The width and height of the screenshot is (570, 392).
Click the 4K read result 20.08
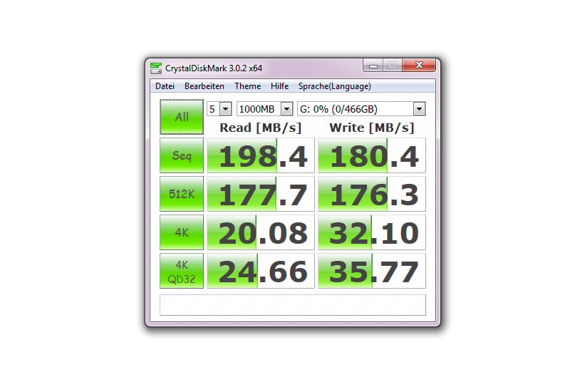pyautogui.click(x=261, y=232)
